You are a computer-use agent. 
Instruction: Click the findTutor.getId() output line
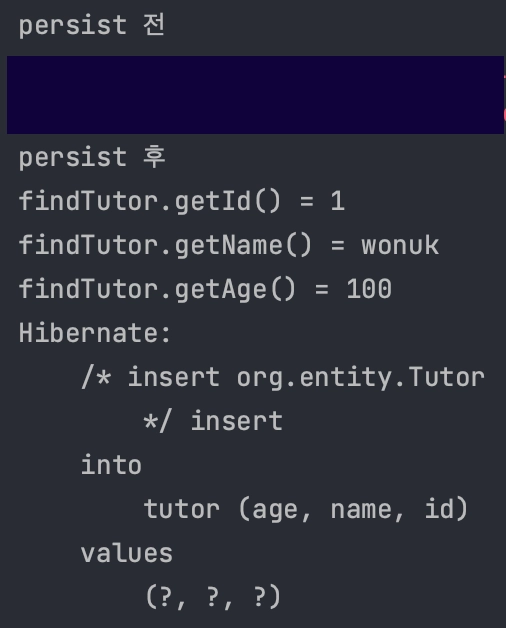[181, 201]
